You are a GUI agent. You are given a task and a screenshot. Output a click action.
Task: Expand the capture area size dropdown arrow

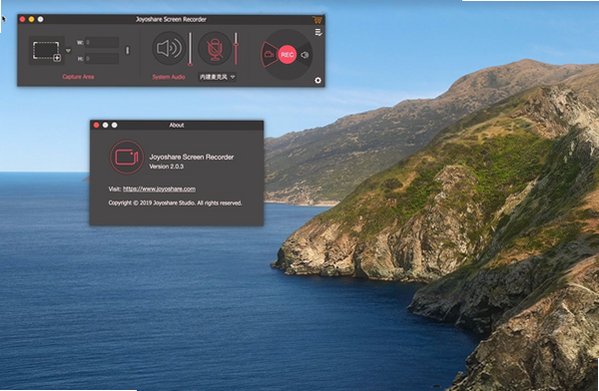pyautogui.click(x=68, y=50)
